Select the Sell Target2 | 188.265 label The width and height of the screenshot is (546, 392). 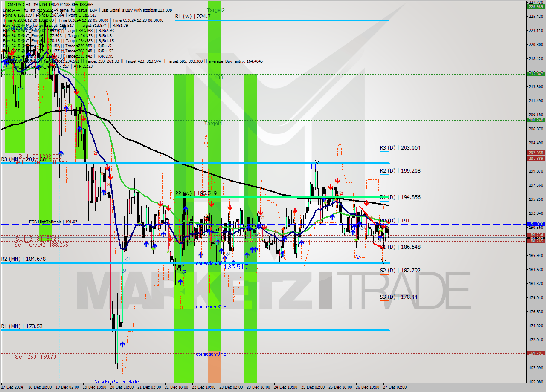[x=41, y=245]
